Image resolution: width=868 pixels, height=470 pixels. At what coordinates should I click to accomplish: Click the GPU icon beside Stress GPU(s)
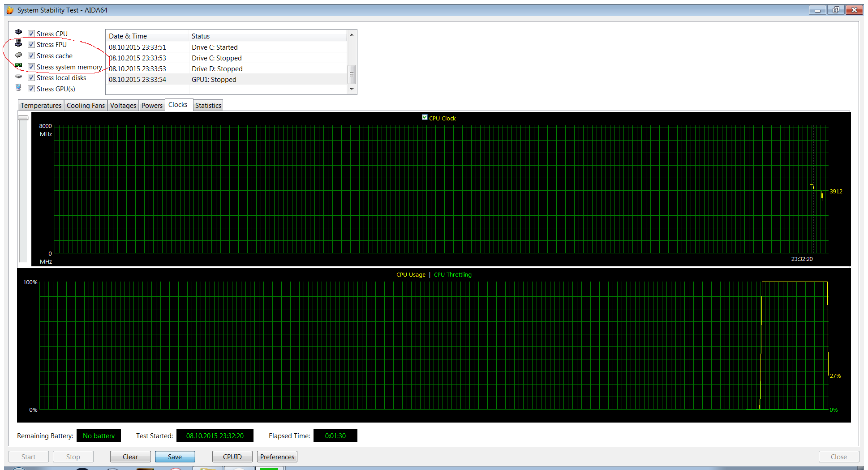(18, 87)
